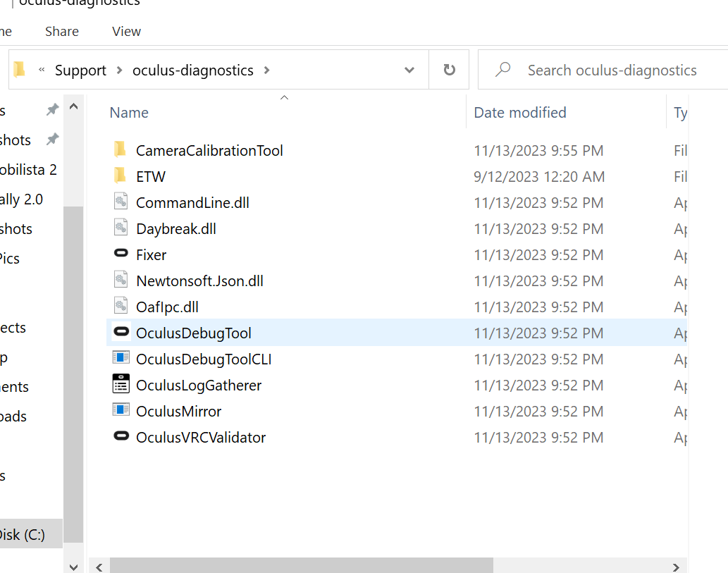Click the OculusDebugToolCLI application icon
This screenshot has height=573, width=728.
pyautogui.click(x=121, y=358)
